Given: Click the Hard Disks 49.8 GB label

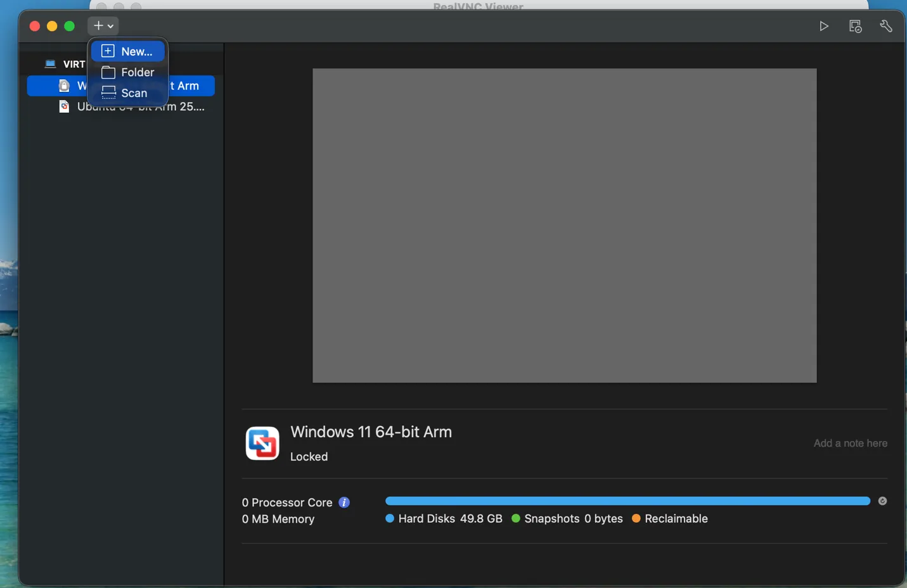Looking at the screenshot, I should click(x=450, y=518).
